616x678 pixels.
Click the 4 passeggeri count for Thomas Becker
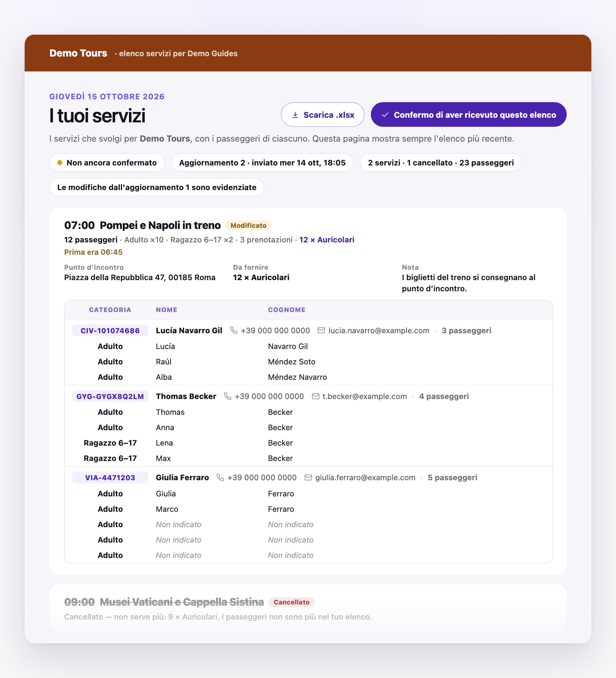coord(444,396)
